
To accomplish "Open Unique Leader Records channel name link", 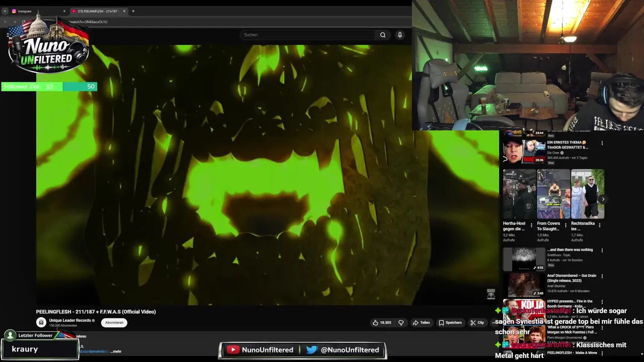I will [x=70, y=320].
